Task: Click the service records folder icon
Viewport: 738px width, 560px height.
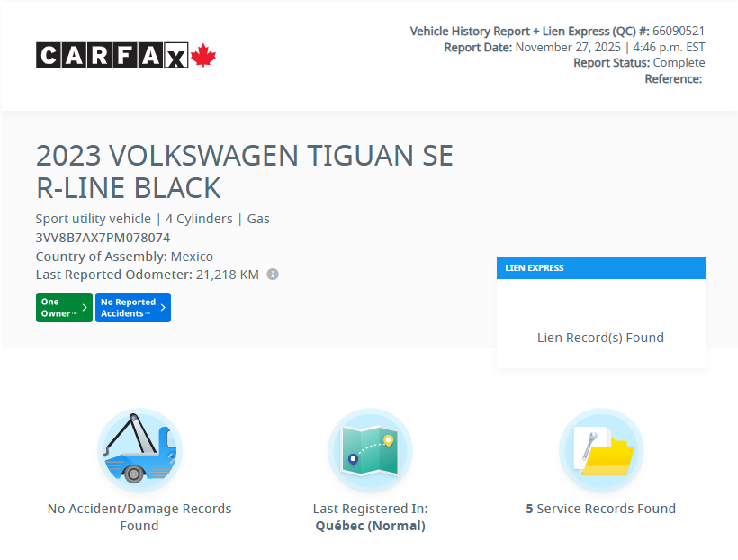Action: 600,450
